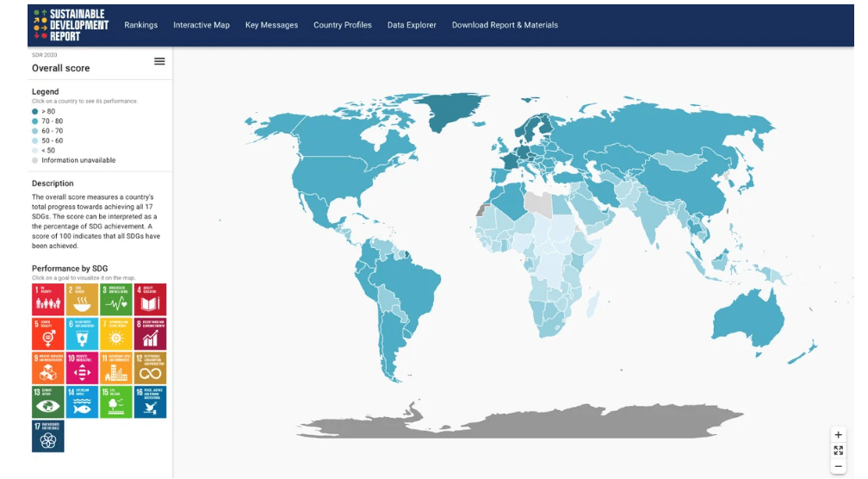Viewport: 868px width, 479px height.
Task: Toggle fullscreen map view
Action: (x=839, y=451)
